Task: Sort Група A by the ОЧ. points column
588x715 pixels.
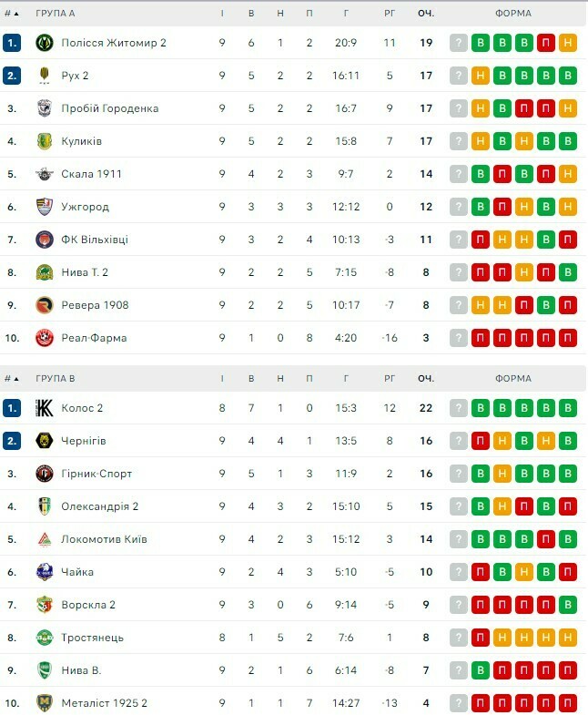Action: click(426, 14)
